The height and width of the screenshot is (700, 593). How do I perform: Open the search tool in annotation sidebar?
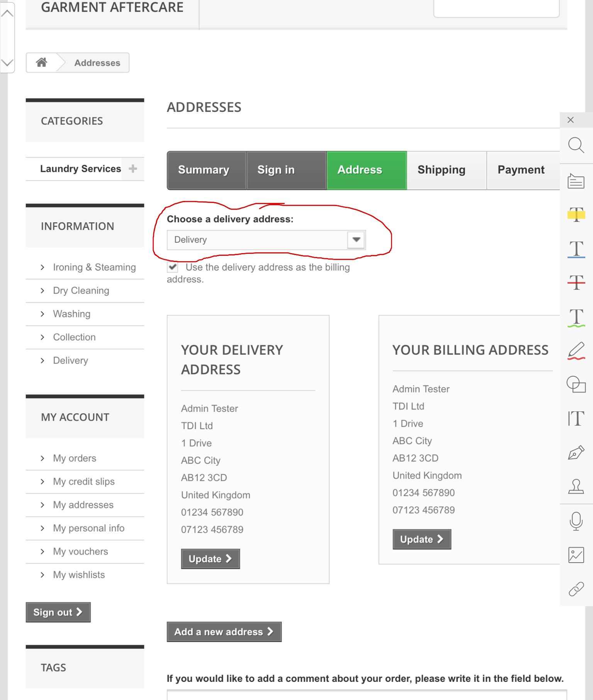point(576,145)
